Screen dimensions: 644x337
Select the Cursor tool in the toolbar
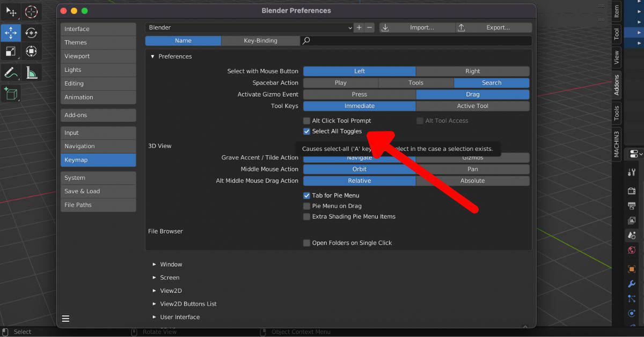[x=31, y=12]
